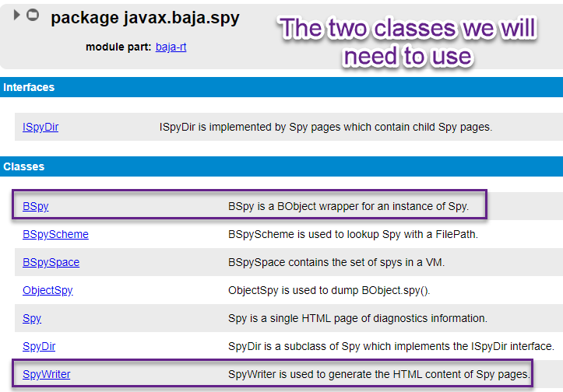This screenshot has height=392, width=563.
Task: Click the SpyWriter 'generate the HTML content' description
Action: point(379,374)
